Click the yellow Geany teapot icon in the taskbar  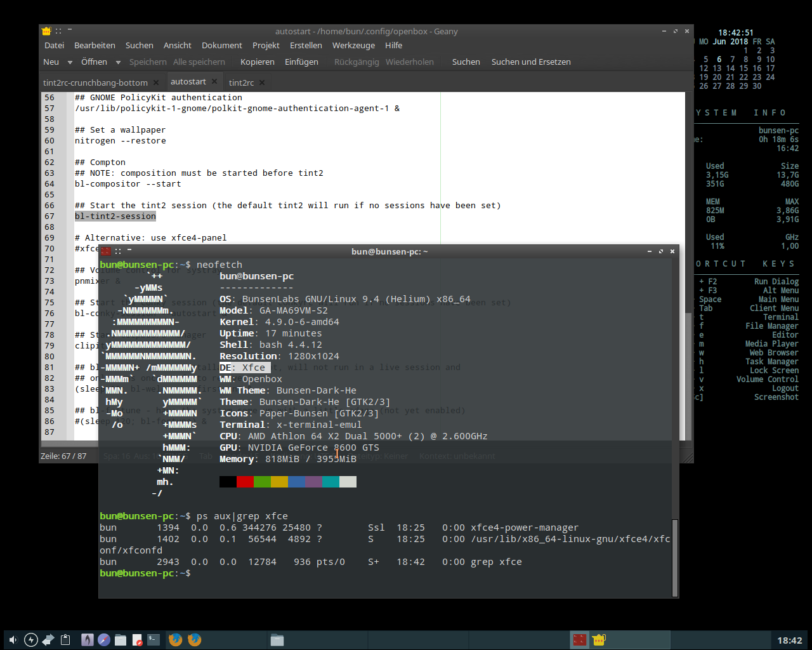[598, 640]
